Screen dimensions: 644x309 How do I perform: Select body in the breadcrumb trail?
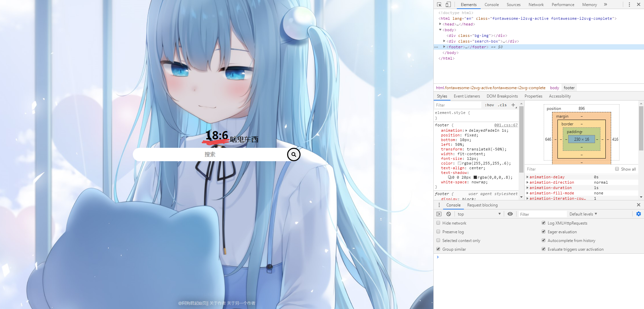[554, 88]
